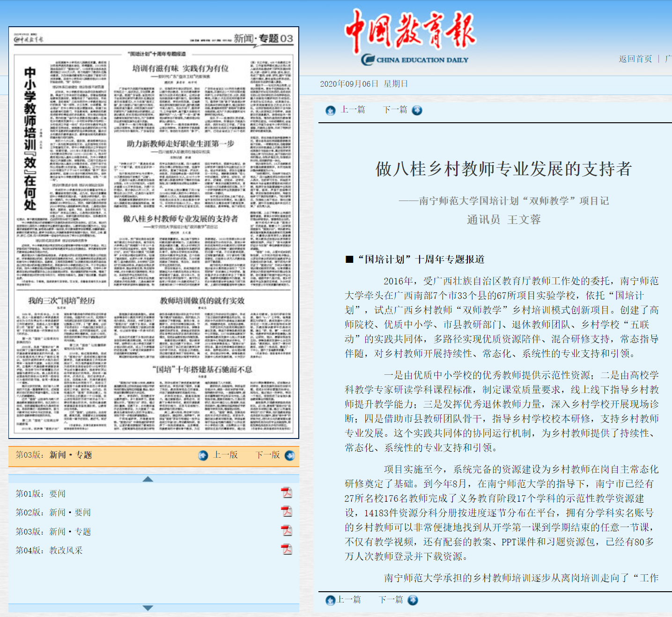
Task: Expand page list with the down triangle
Action: [x=148, y=608]
